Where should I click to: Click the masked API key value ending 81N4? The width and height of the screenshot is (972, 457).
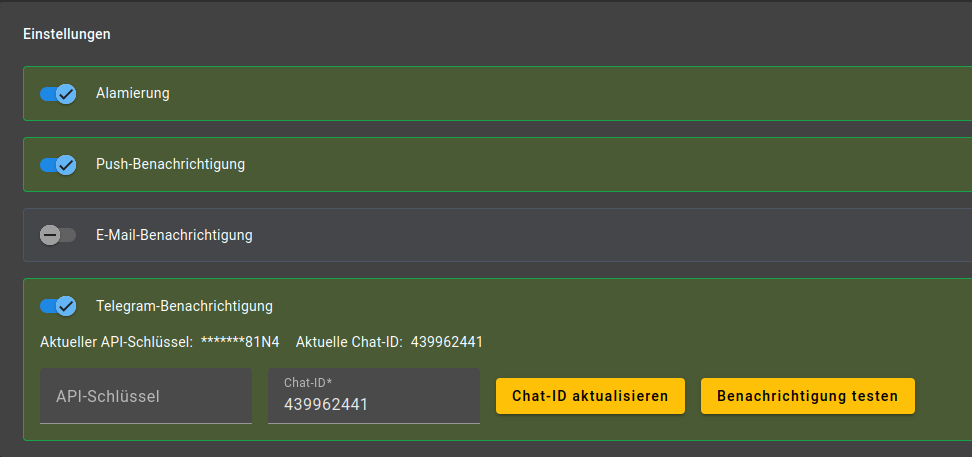click(240, 342)
